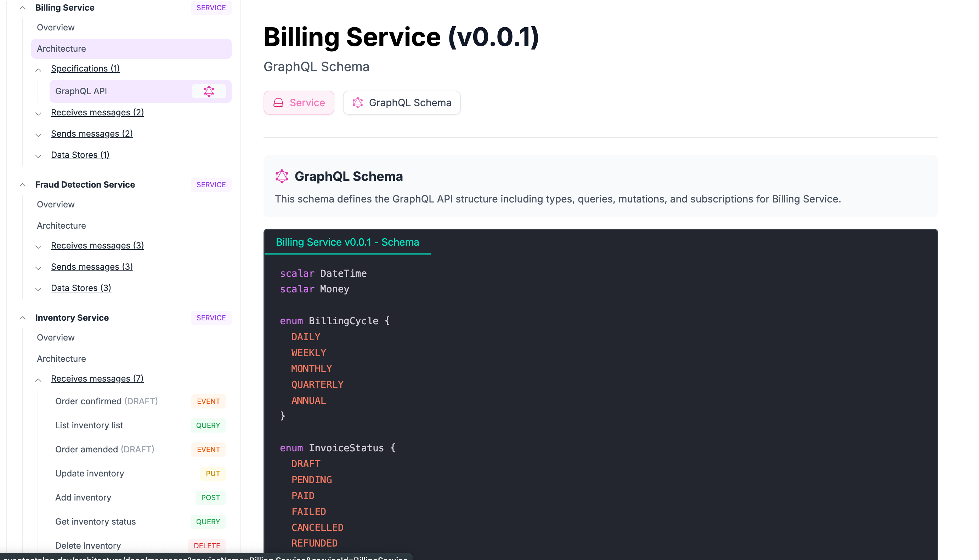Screen dimensions: 979x560
Task: Collapse Fraud Detection Service chevron
Action: coord(23,185)
